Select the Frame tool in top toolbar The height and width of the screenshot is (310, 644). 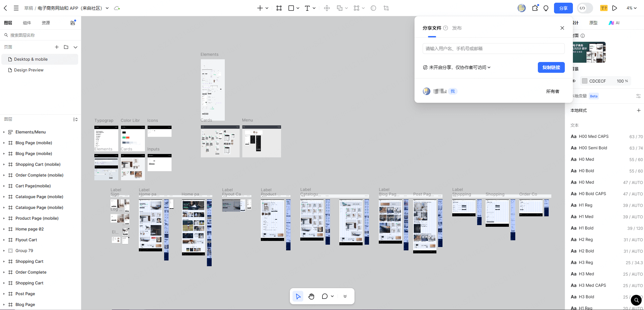tap(279, 8)
